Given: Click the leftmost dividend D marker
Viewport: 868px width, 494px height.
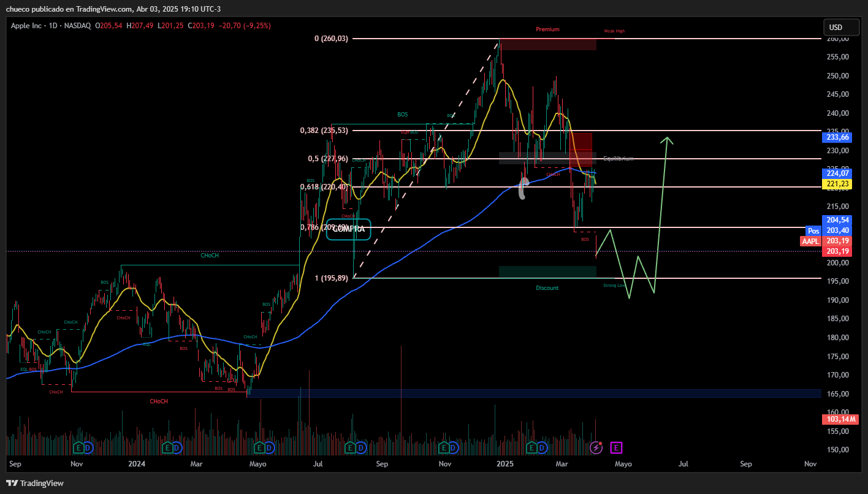Looking at the screenshot, I should [x=88, y=448].
